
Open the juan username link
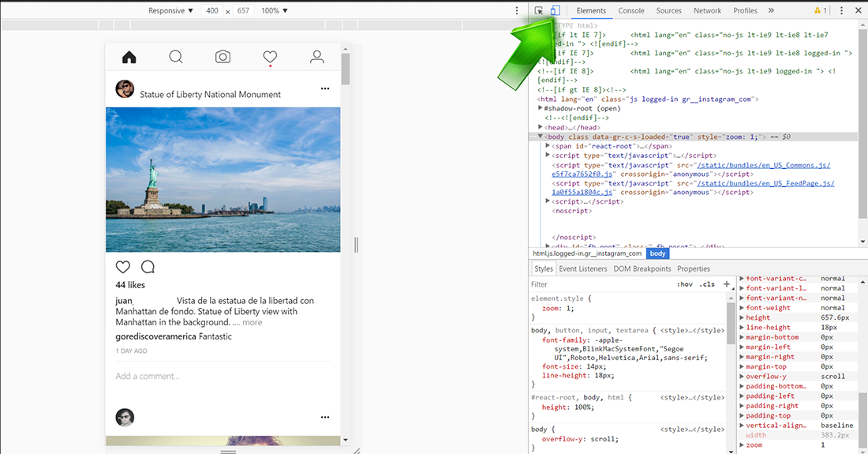[124, 301]
